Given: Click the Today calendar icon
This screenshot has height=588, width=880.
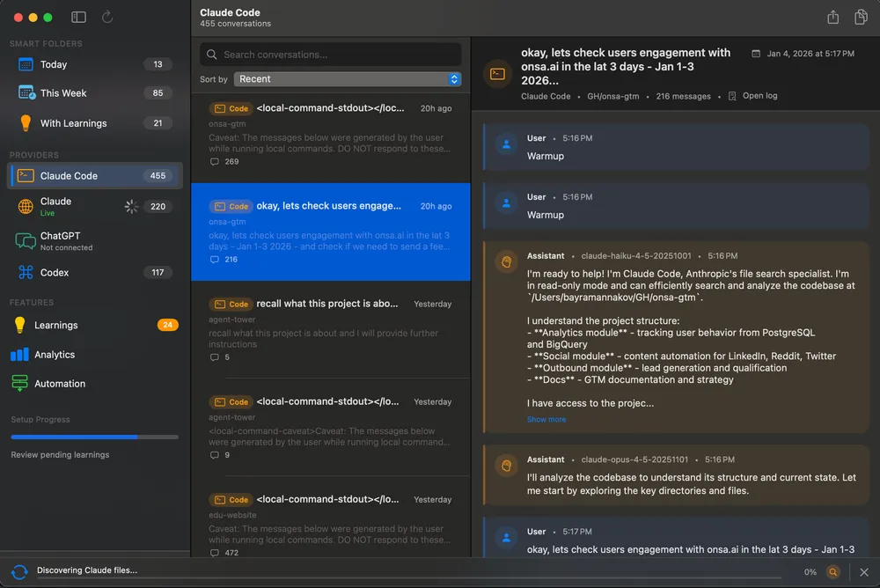Looking at the screenshot, I should [x=26, y=64].
